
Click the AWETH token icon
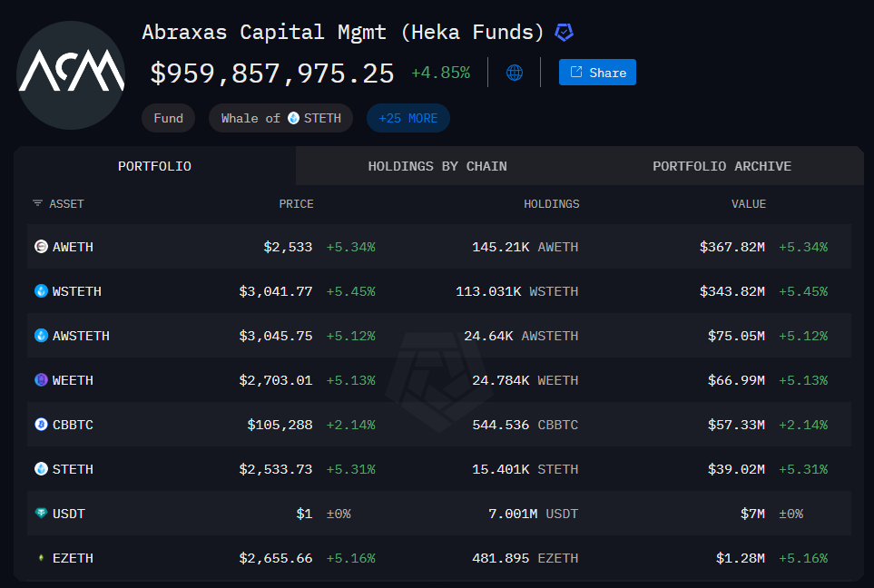(41, 246)
